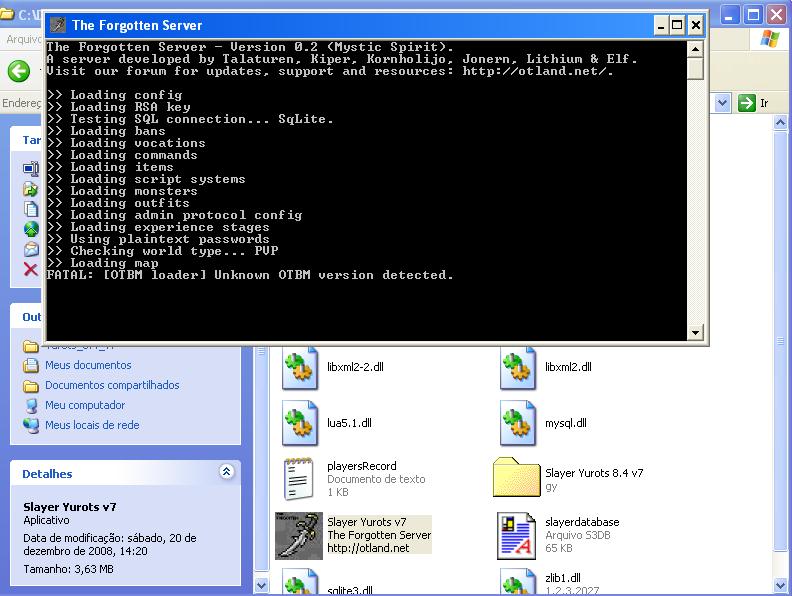
Task: Select the slayerdatabase S3DB file icon
Action: tap(516, 536)
